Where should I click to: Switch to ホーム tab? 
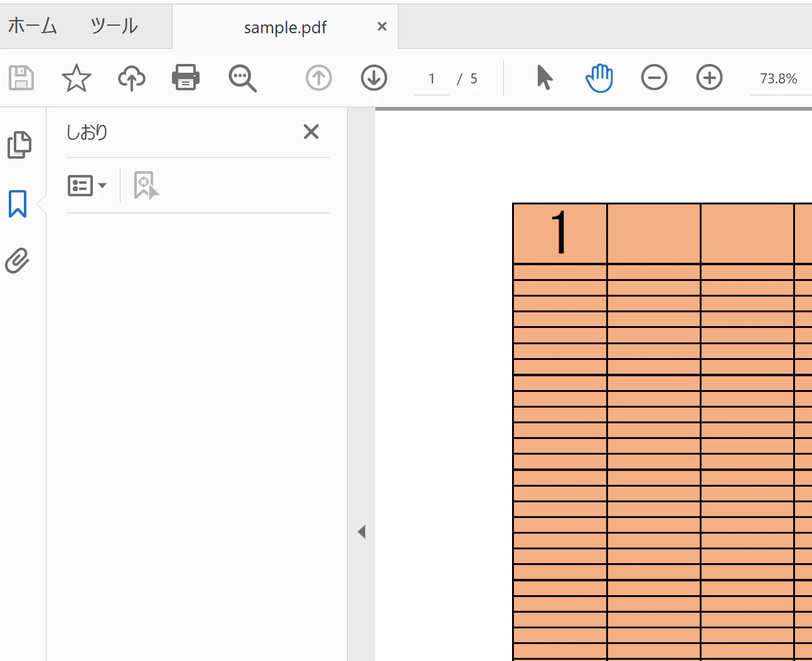coord(33,26)
